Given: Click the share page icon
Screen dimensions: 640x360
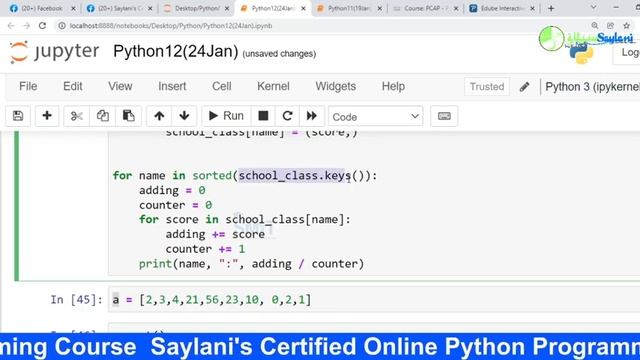Looking at the screenshot, I should [610, 26].
